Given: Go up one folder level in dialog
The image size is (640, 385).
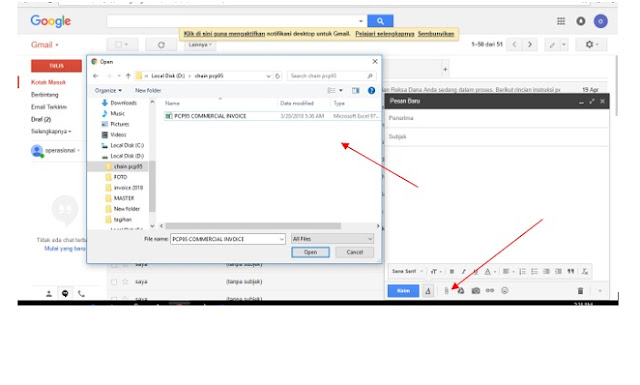Looking at the screenshot, I should tap(128, 76).
